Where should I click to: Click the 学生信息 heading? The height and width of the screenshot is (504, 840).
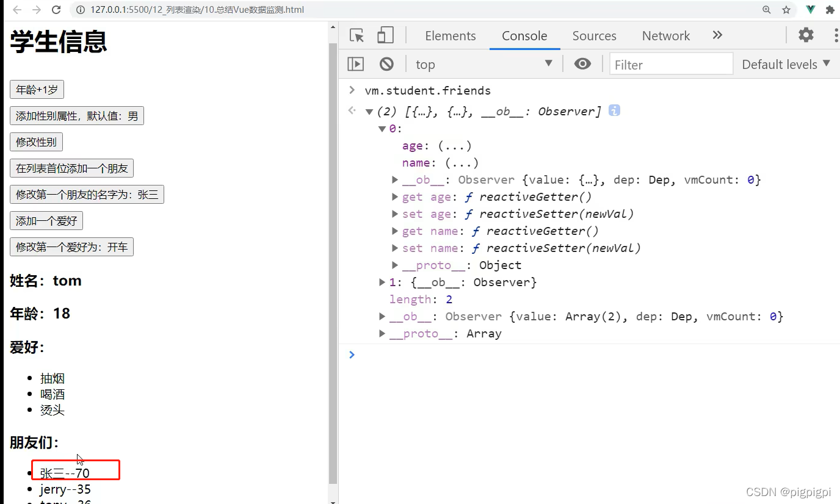(59, 41)
